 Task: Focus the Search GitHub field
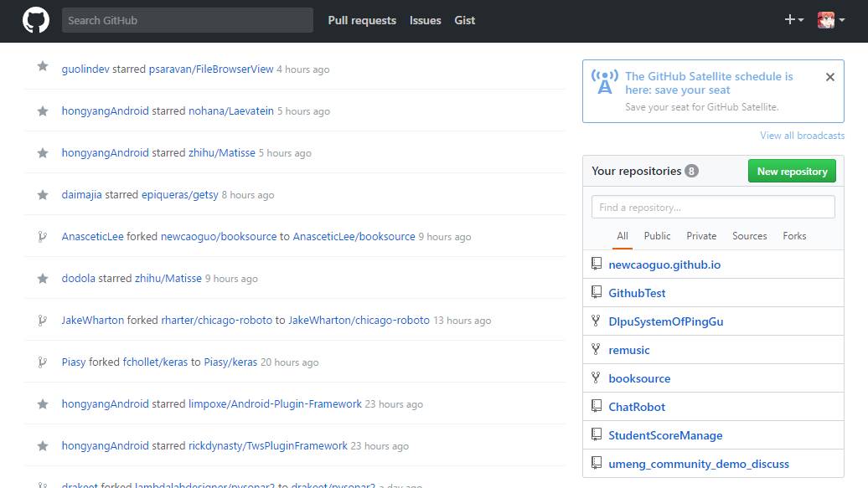point(187,20)
